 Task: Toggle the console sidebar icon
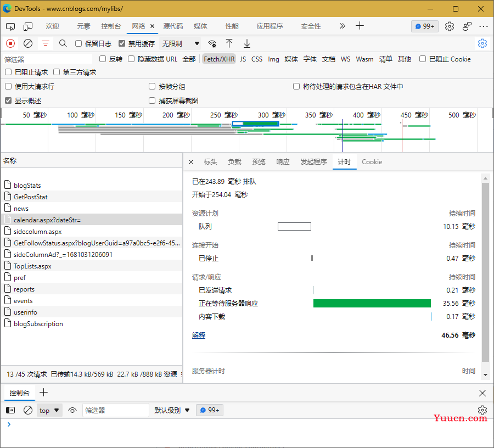tap(10, 410)
